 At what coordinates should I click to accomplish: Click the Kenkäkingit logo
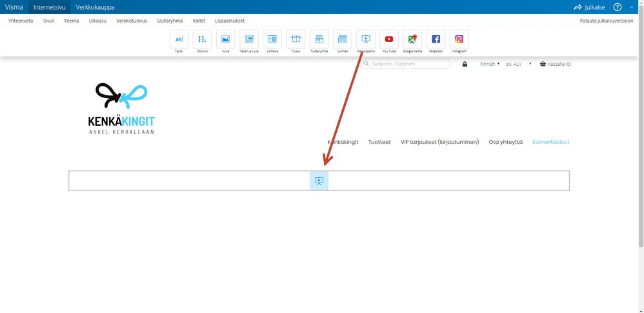pos(121,109)
